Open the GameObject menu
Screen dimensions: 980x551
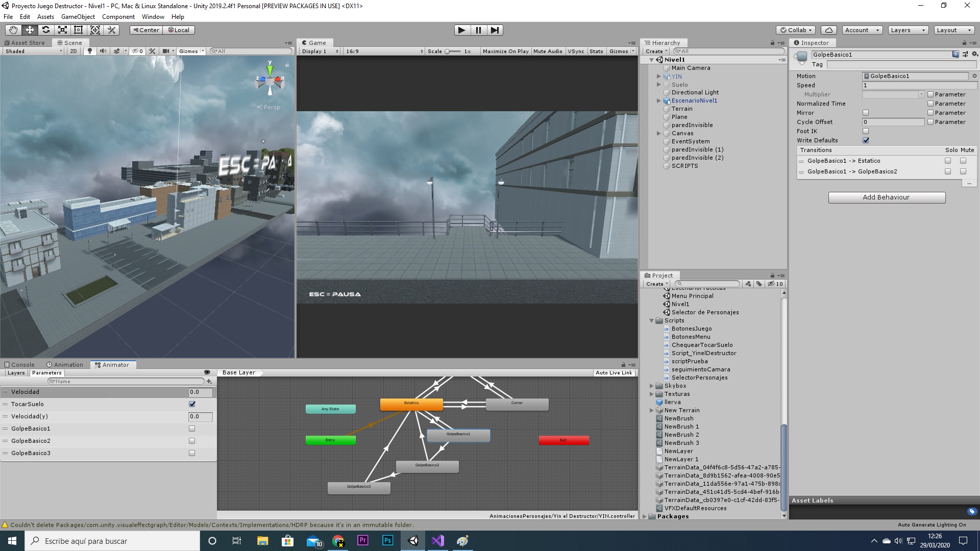coord(78,17)
